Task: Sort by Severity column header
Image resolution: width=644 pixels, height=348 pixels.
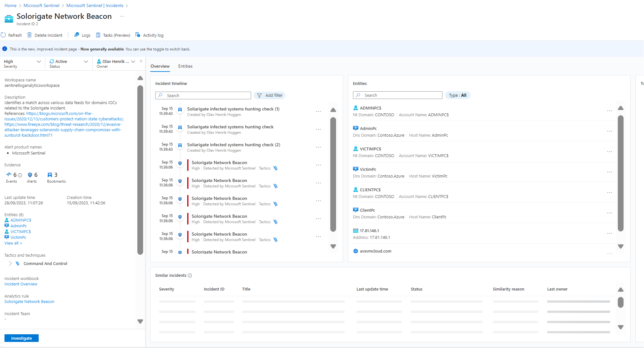Action: (x=166, y=289)
